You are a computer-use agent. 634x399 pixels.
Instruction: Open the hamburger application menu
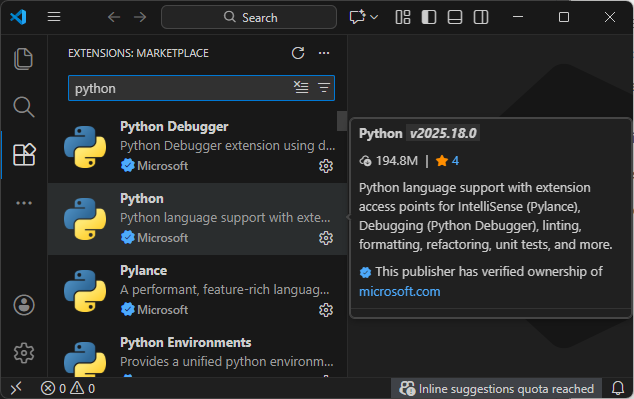(54, 17)
